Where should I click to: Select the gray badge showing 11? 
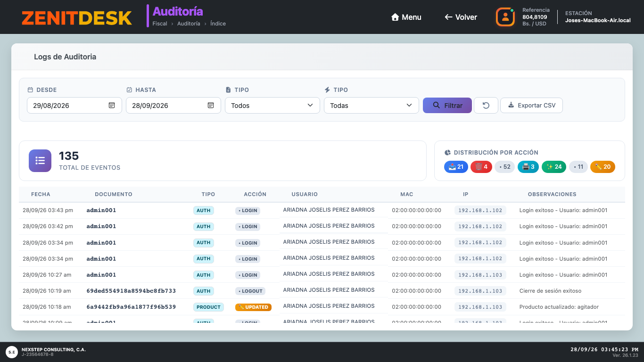point(578,167)
